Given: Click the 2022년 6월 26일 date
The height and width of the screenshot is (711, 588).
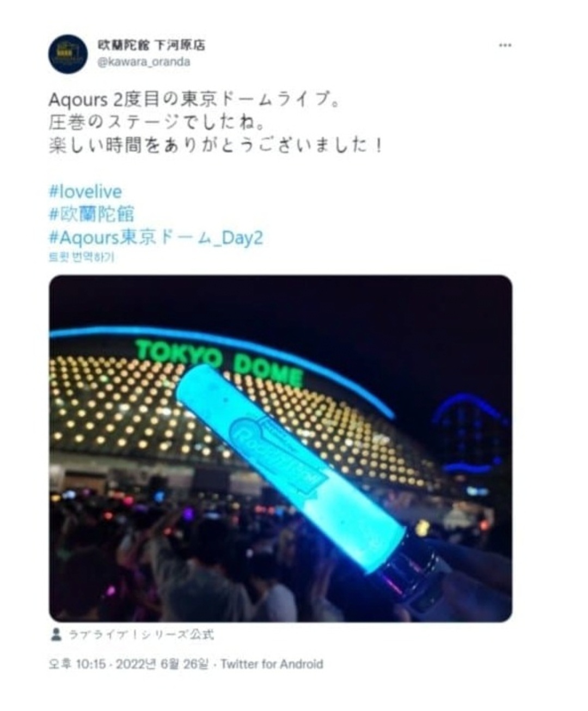Looking at the screenshot, I should pos(162,664).
